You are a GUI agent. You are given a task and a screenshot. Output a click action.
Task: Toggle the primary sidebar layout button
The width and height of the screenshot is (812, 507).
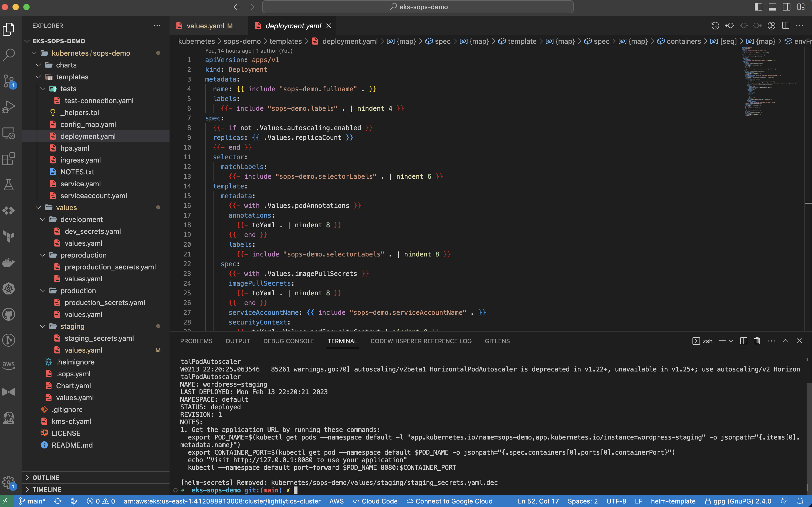(758, 7)
